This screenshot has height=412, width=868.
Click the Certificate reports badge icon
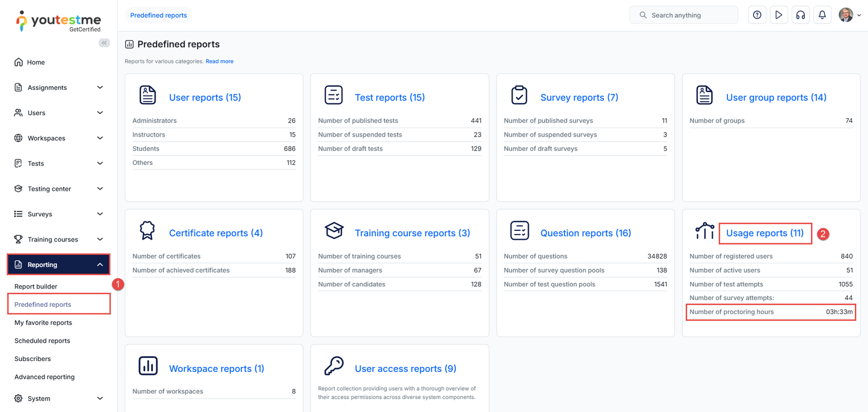(x=147, y=231)
